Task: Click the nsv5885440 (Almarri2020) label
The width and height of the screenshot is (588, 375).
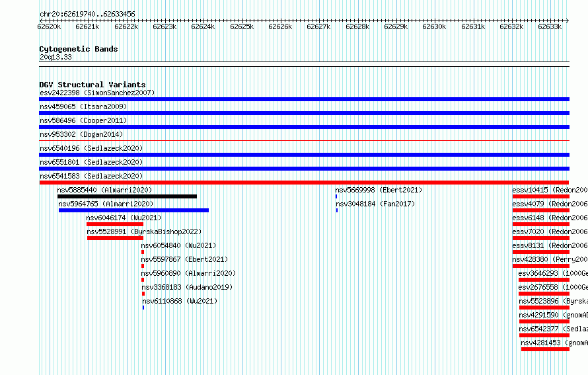Action: pyautogui.click(x=104, y=190)
